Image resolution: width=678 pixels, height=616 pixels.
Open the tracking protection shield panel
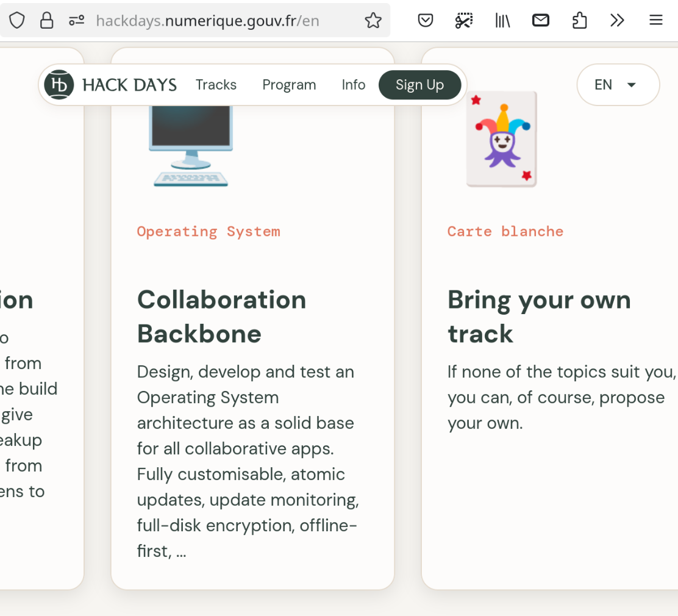point(16,21)
